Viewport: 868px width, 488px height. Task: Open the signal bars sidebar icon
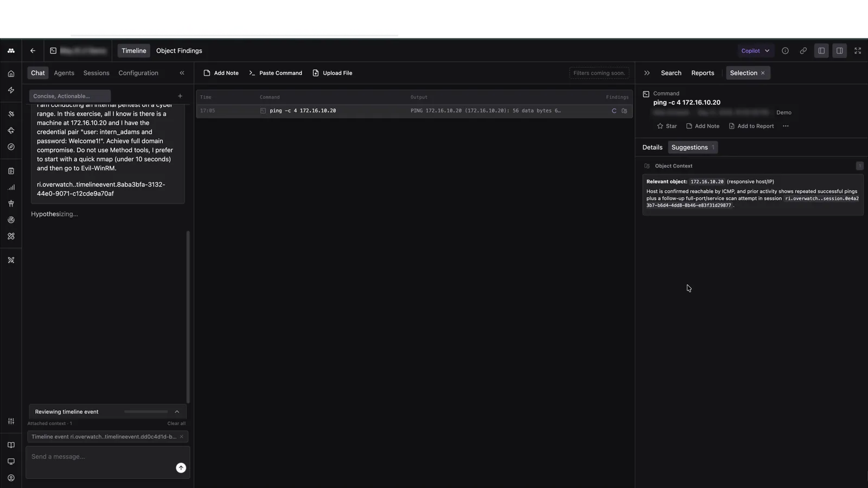pyautogui.click(x=11, y=187)
